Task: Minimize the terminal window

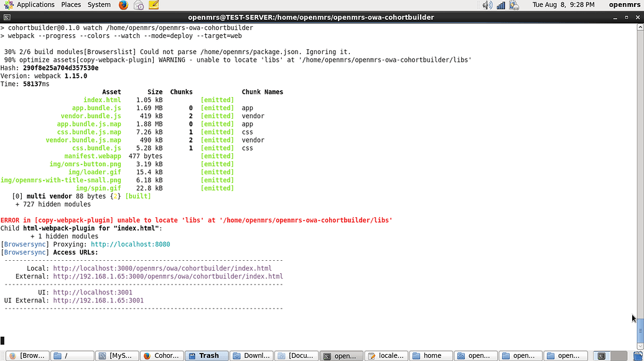Action: tap(615, 17)
